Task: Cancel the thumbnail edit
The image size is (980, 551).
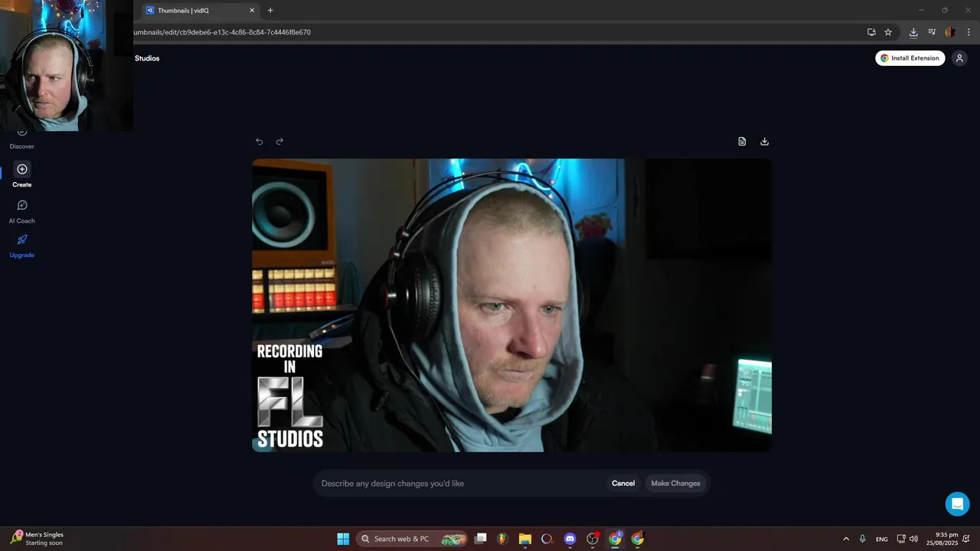Action: (x=623, y=484)
